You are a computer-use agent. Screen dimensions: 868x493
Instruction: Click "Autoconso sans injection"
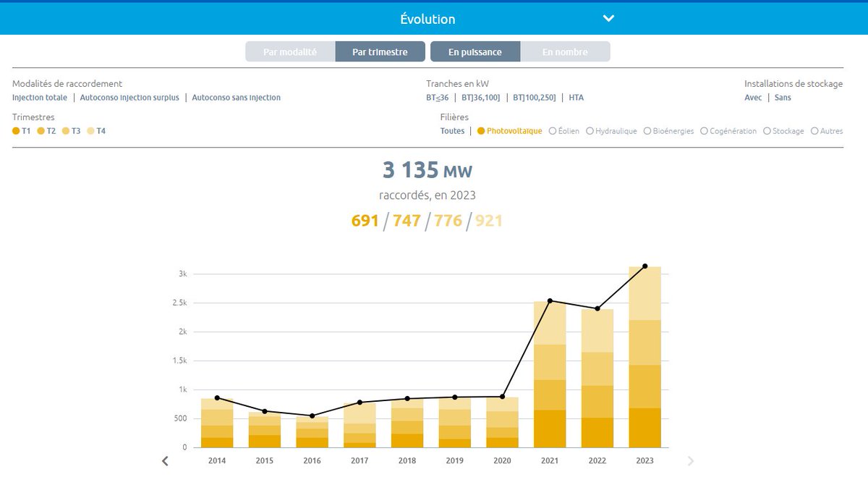[x=237, y=97]
